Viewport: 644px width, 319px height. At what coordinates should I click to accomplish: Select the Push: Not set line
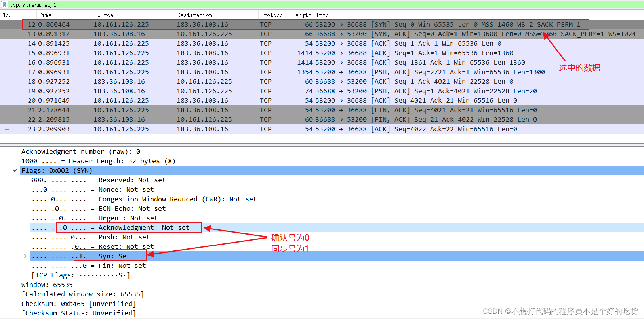tap(90, 237)
